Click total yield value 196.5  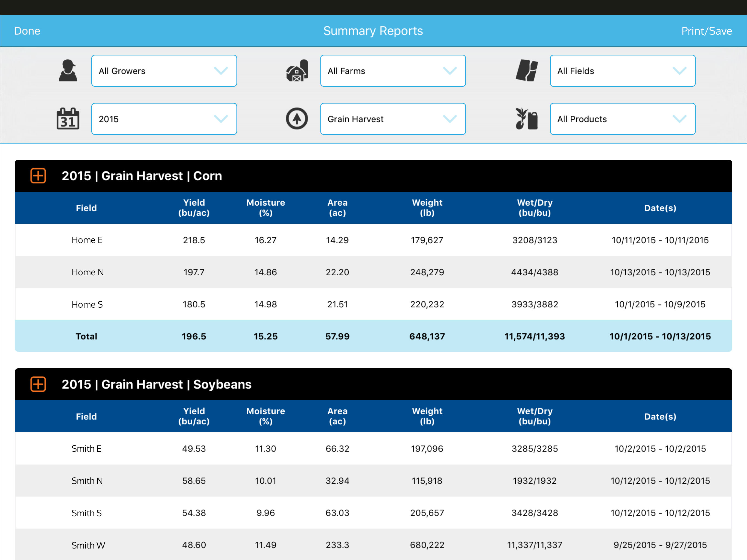point(194,336)
